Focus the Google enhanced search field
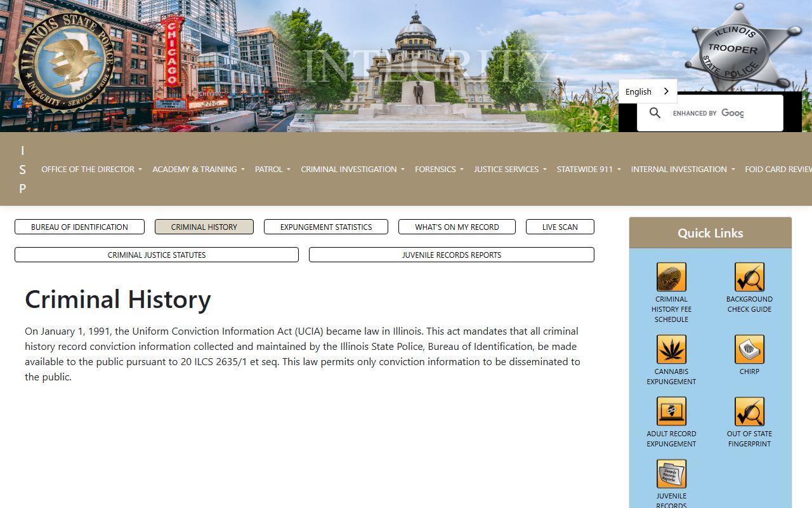 click(x=723, y=113)
